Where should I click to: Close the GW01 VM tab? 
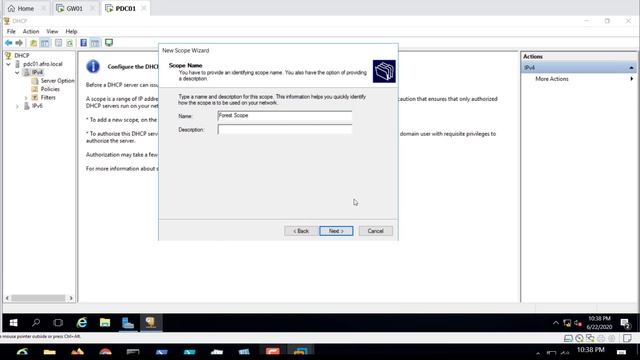[x=92, y=8]
